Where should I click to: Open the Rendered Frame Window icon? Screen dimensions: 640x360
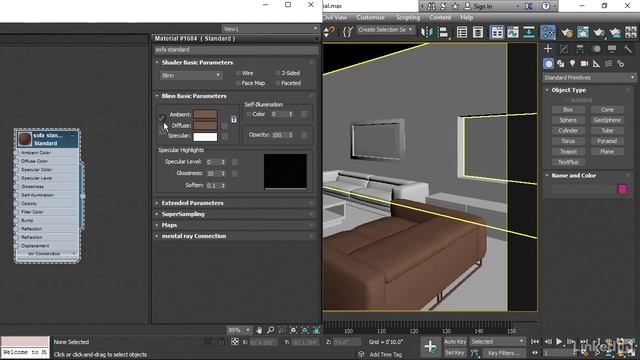click(583, 32)
